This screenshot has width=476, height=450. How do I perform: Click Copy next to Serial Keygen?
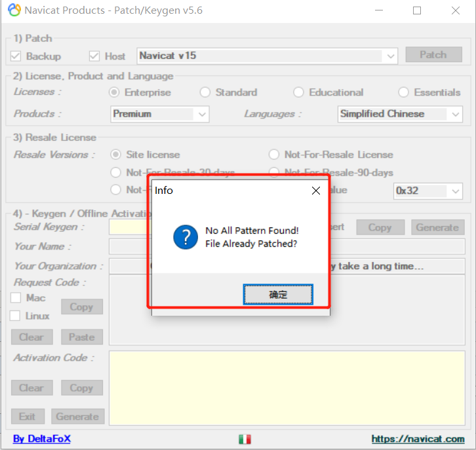[x=380, y=227]
